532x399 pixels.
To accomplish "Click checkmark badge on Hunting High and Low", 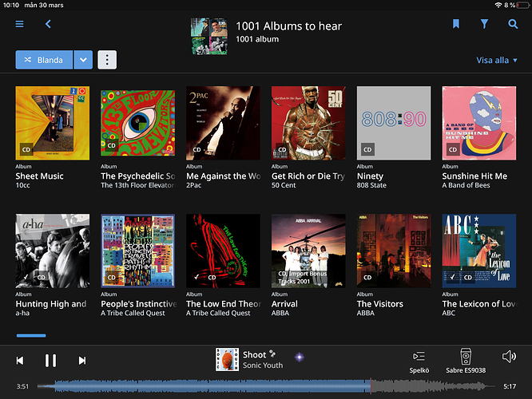I will point(26,277).
